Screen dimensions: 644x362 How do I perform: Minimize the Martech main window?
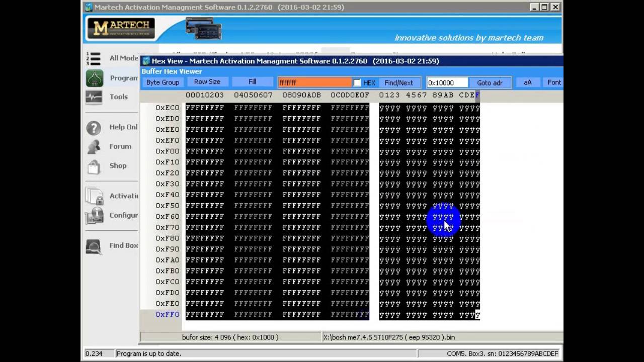tap(535, 7)
